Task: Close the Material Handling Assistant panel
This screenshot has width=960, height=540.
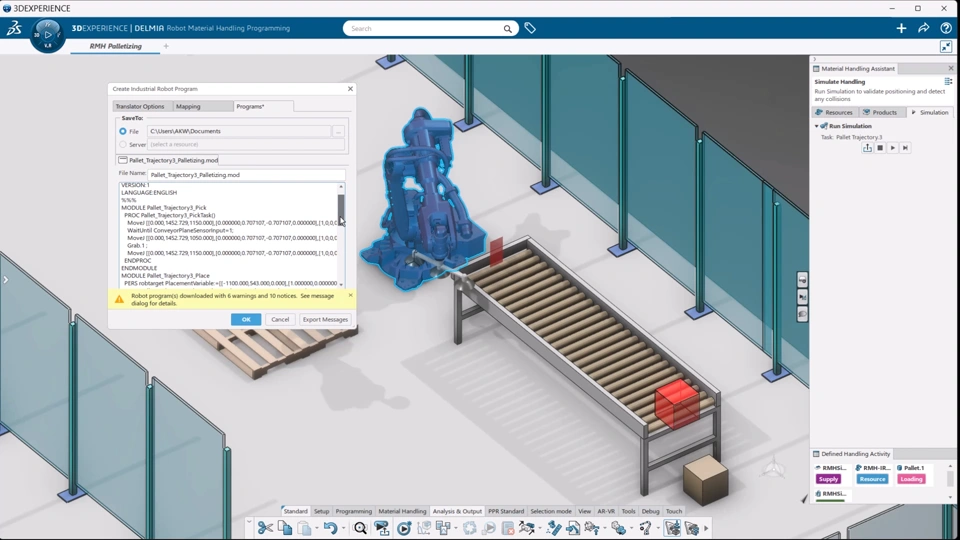Action: tap(951, 69)
